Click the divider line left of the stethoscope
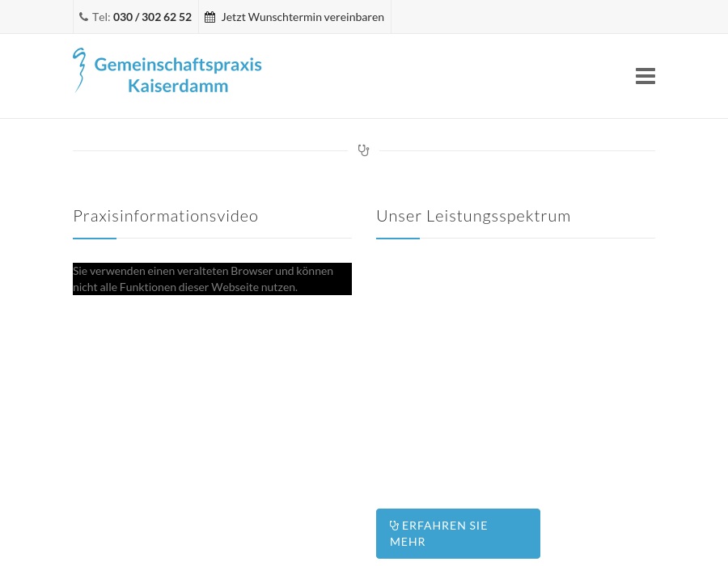 (210, 150)
